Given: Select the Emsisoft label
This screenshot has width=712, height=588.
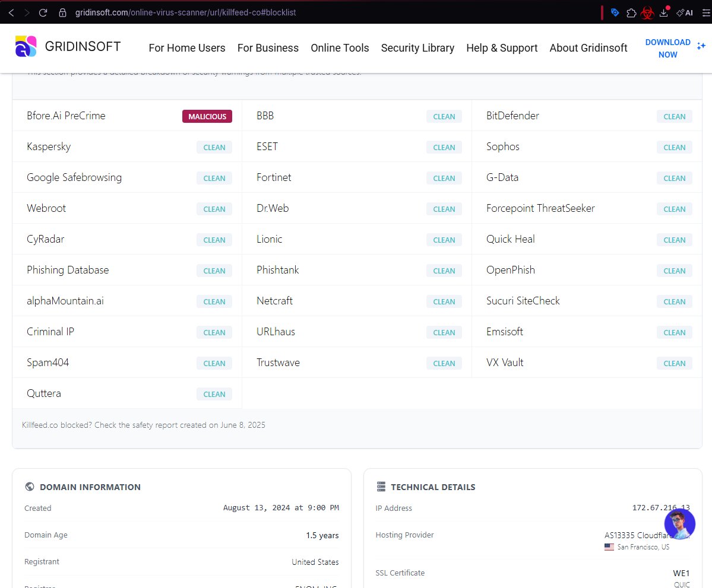Looking at the screenshot, I should click(x=505, y=332).
